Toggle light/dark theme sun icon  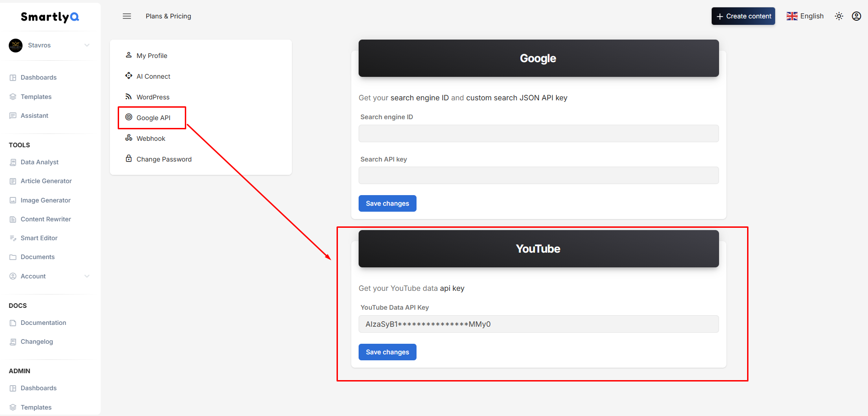click(839, 16)
